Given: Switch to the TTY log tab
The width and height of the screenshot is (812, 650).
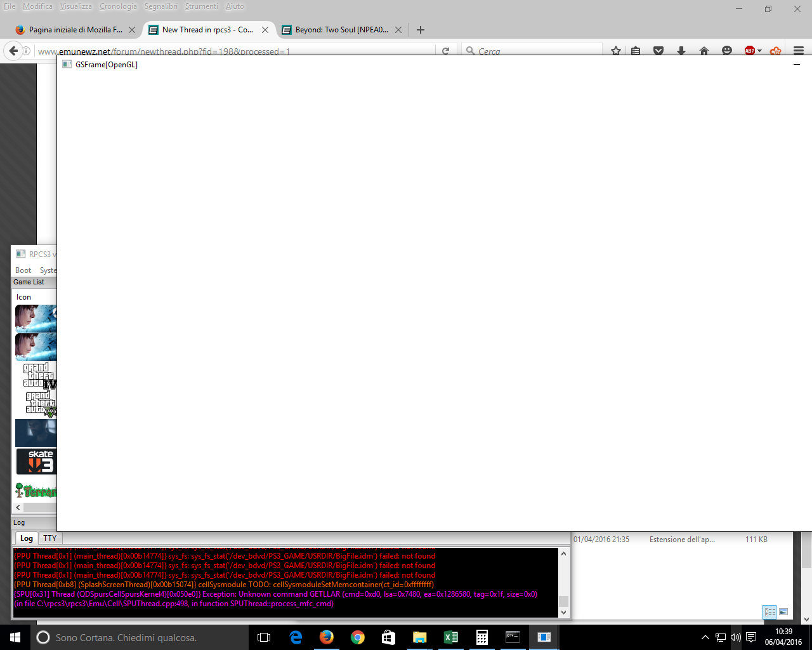Looking at the screenshot, I should click(x=49, y=538).
